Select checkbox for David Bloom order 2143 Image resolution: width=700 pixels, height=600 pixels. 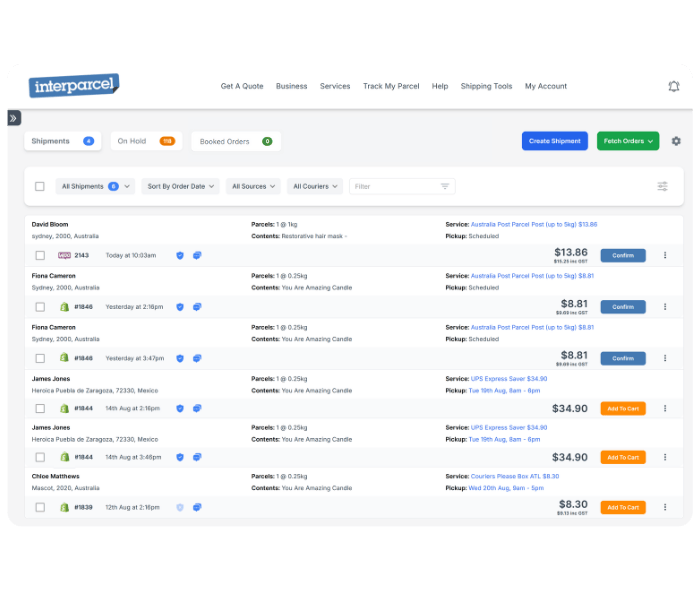(40, 255)
